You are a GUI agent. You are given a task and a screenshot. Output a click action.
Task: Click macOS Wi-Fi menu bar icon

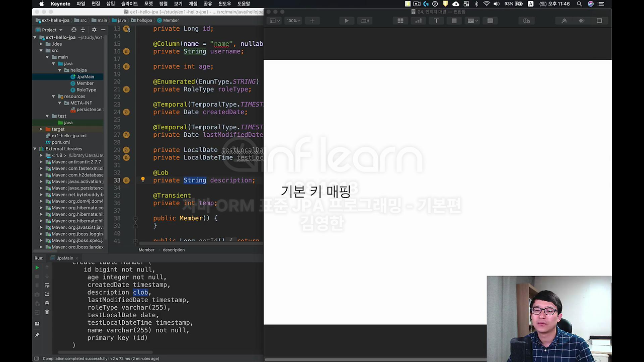tap(487, 4)
